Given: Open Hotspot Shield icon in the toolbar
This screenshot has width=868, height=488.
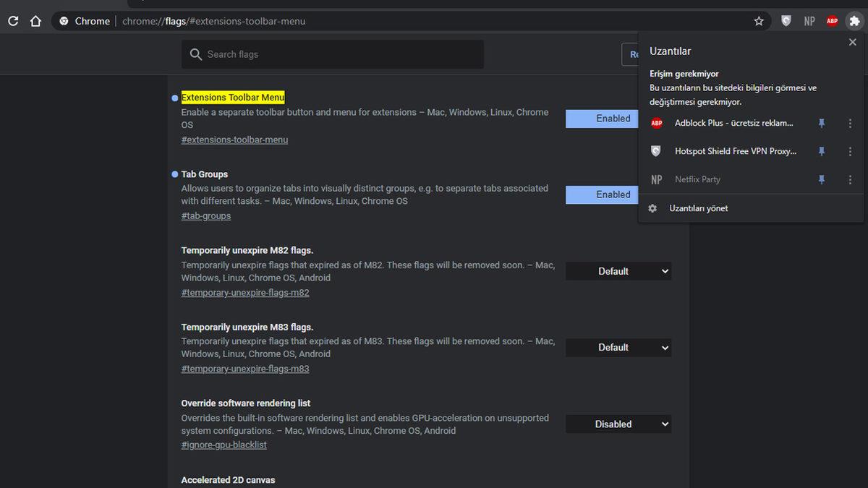Looking at the screenshot, I should point(786,21).
